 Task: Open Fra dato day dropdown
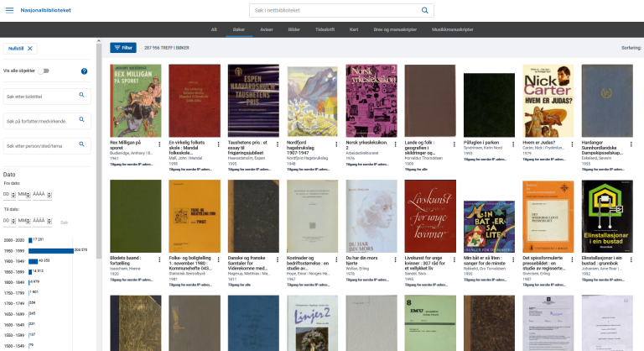pyautogui.click(x=9, y=194)
